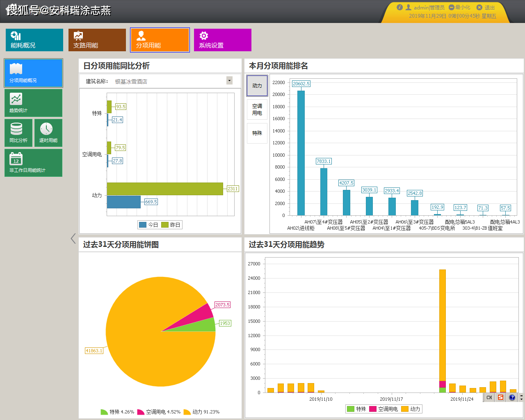Collapse the sidebar with left chevron
525x420 pixels.
[x=73, y=239]
